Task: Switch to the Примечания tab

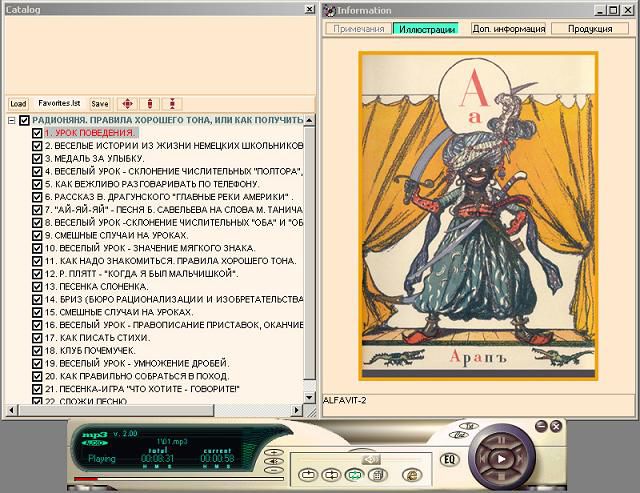Action: point(358,29)
